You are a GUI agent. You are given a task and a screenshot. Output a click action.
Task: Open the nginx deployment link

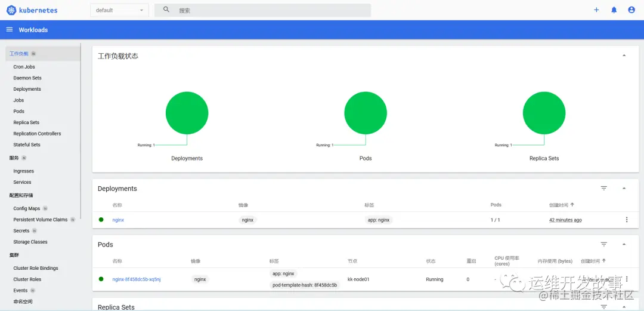(x=118, y=220)
